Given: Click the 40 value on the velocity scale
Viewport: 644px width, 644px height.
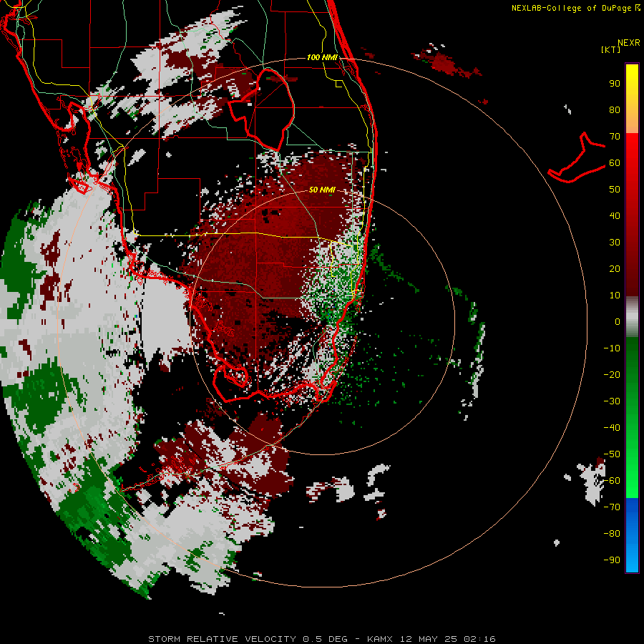Looking at the screenshot, I should pyautogui.click(x=615, y=215).
